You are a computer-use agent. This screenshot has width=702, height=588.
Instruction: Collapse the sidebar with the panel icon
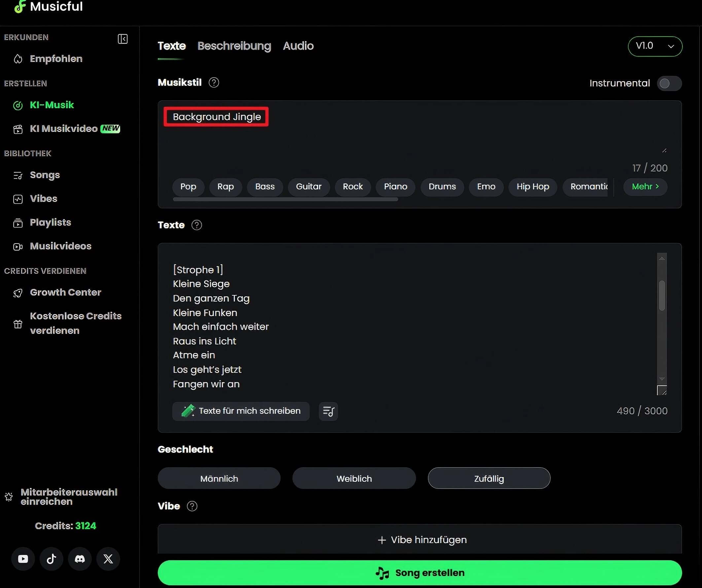coord(123,39)
